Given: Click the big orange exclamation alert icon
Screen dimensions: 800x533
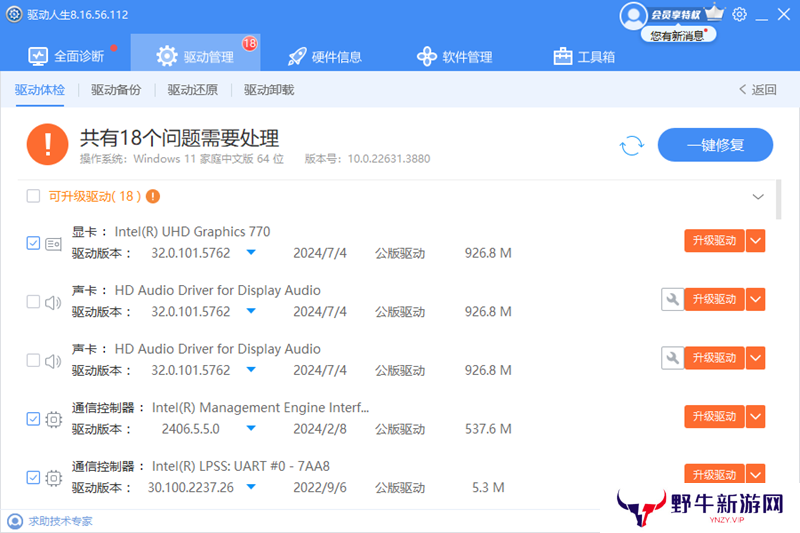Looking at the screenshot, I should [47, 144].
